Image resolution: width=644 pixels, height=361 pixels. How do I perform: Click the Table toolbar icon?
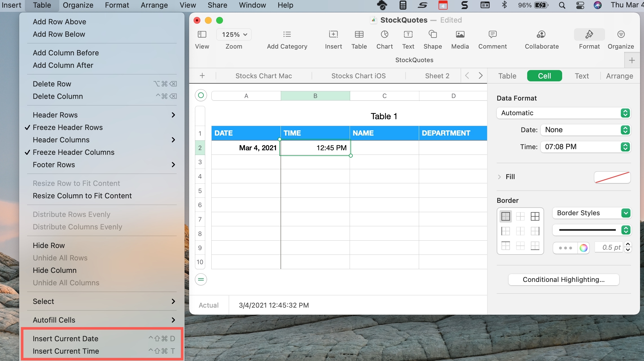359,34
